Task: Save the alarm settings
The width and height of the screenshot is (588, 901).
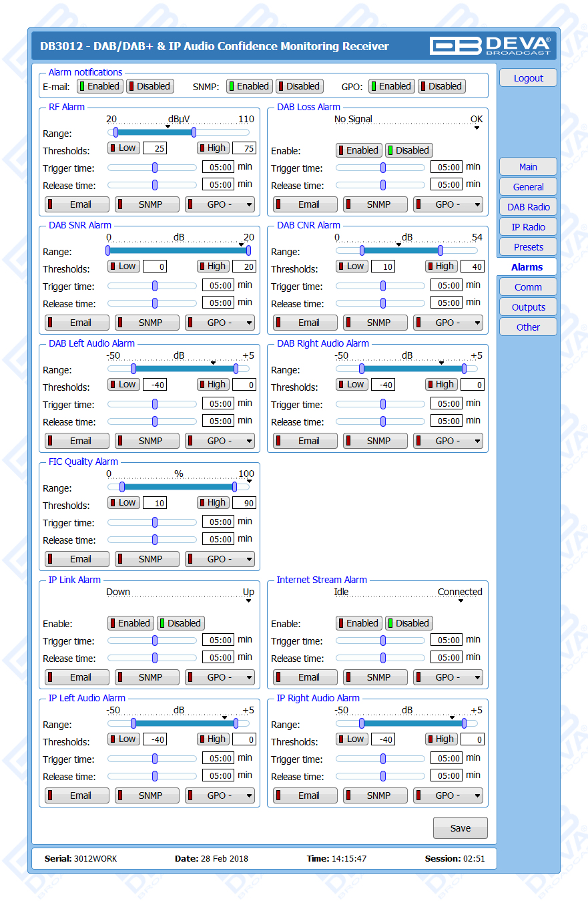Action: [460, 828]
